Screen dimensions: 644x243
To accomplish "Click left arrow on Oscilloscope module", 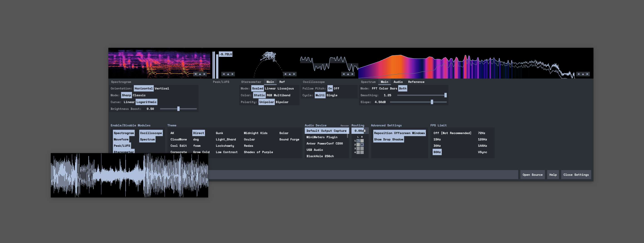I will (x=344, y=74).
